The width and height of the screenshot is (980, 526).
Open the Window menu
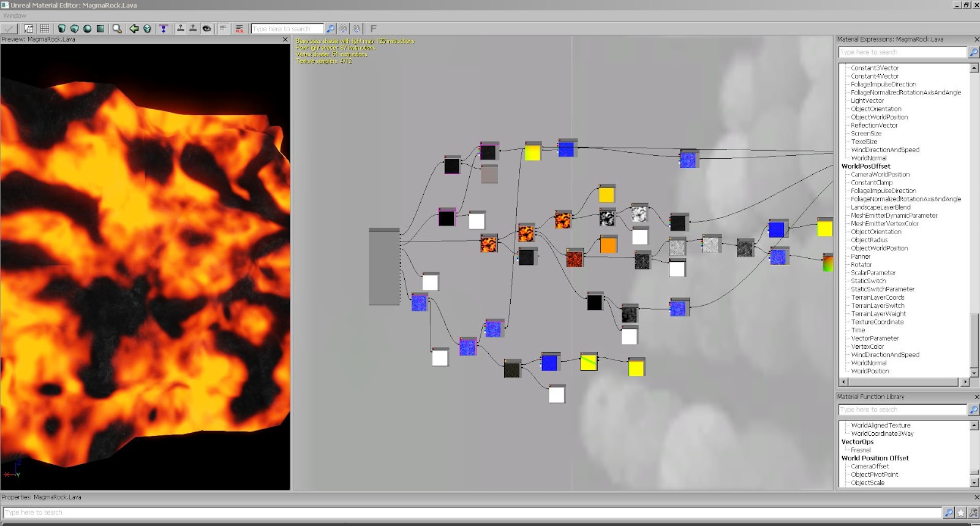(x=15, y=16)
